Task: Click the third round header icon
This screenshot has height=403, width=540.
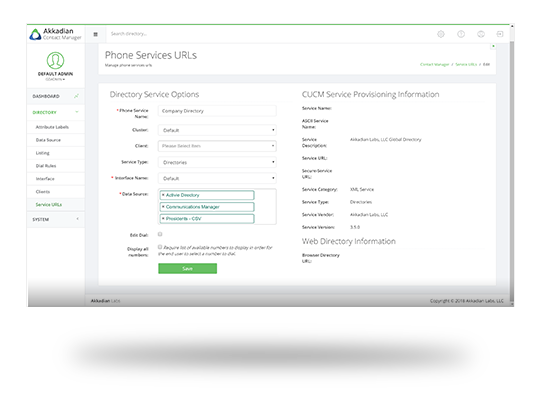Action: click(x=481, y=34)
